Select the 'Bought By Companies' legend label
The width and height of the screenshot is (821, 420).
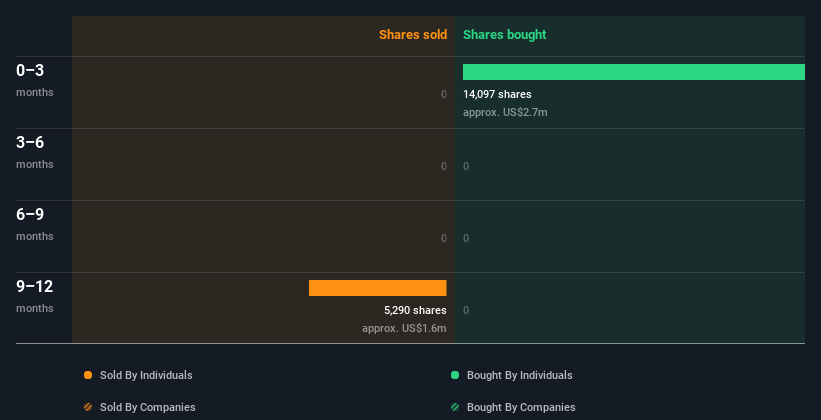point(521,407)
